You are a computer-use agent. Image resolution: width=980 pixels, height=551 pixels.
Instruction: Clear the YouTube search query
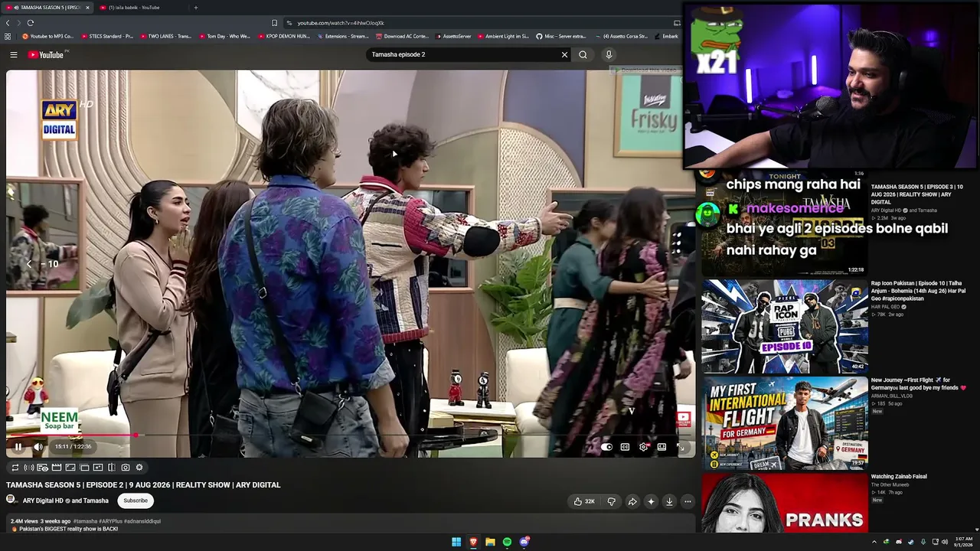pyautogui.click(x=564, y=55)
